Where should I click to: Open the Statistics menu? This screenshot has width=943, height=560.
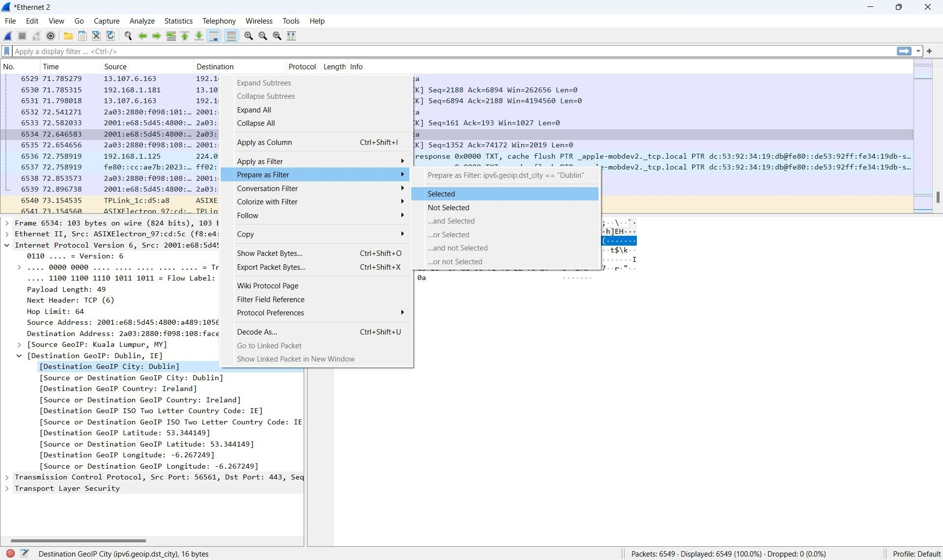(178, 21)
